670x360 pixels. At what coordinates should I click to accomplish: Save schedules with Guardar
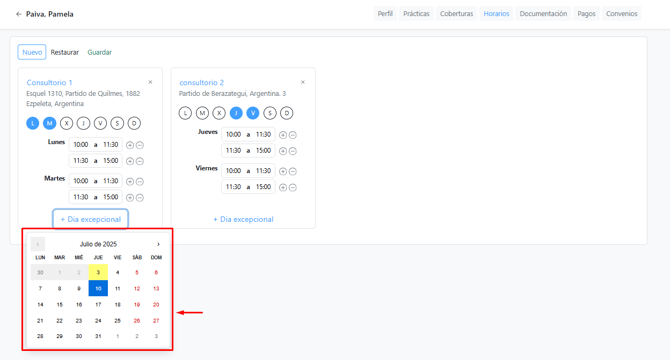(100, 52)
